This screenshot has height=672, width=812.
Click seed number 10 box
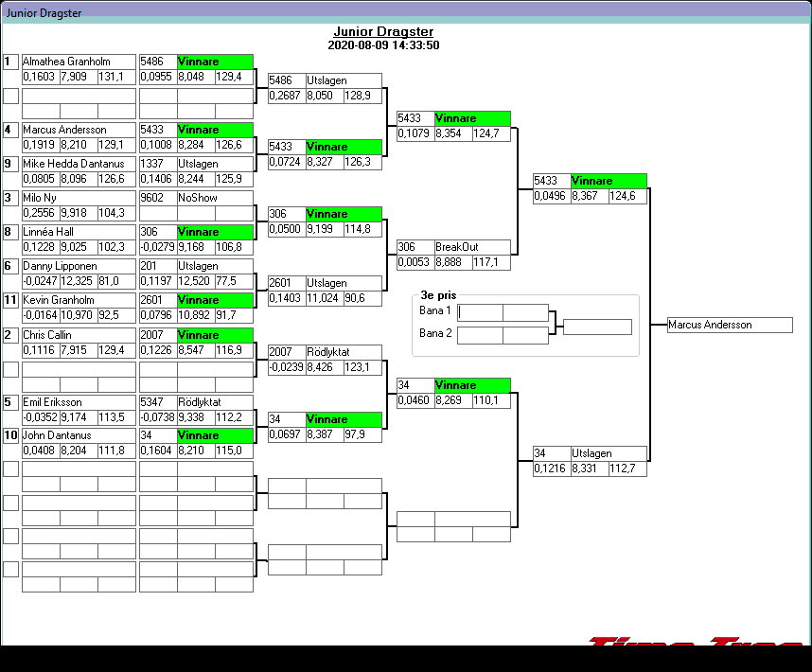10,435
